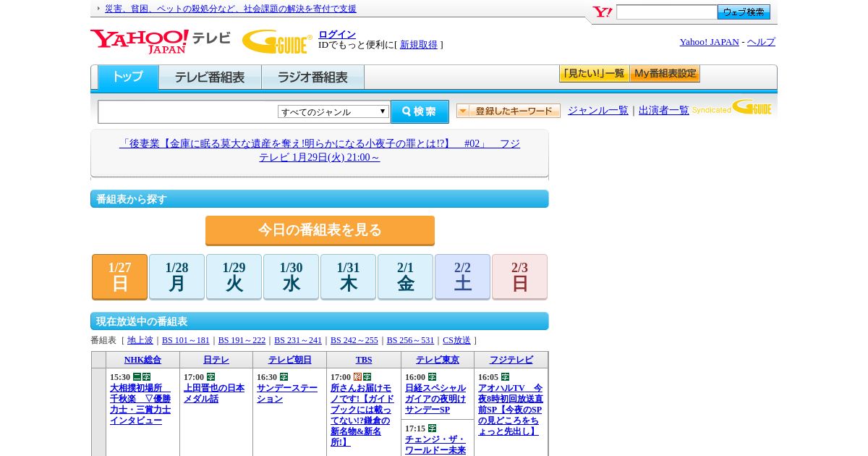This screenshot has width=868, height=456.
Task: Click the Syndicated G-GUIDE logo
Action: coord(731,109)
